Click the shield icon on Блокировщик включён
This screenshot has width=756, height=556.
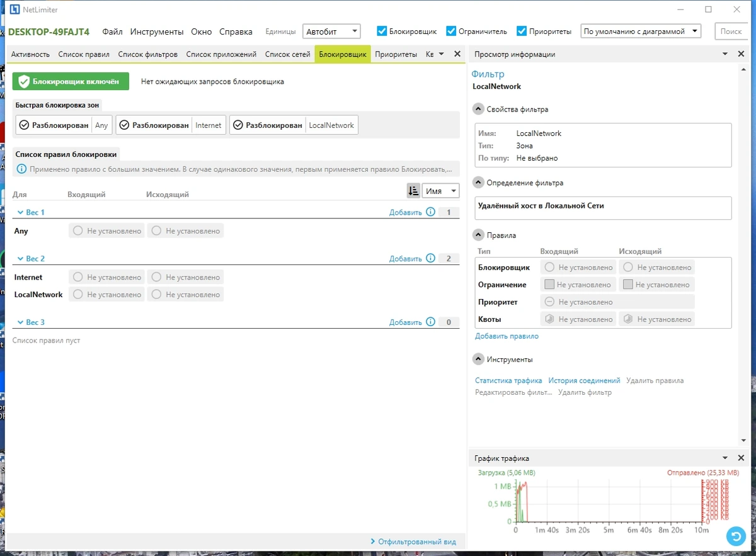point(24,81)
